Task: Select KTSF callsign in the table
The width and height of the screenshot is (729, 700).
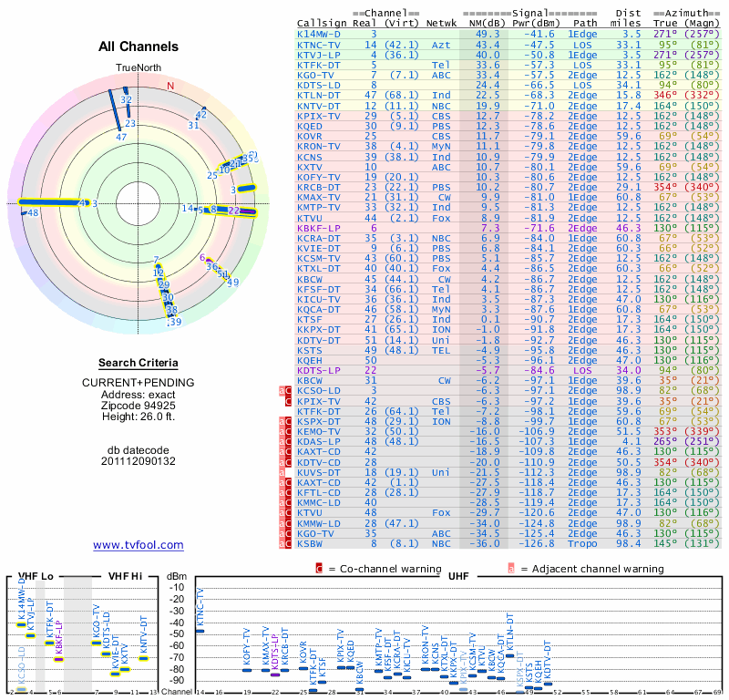Action: [x=310, y=320]
